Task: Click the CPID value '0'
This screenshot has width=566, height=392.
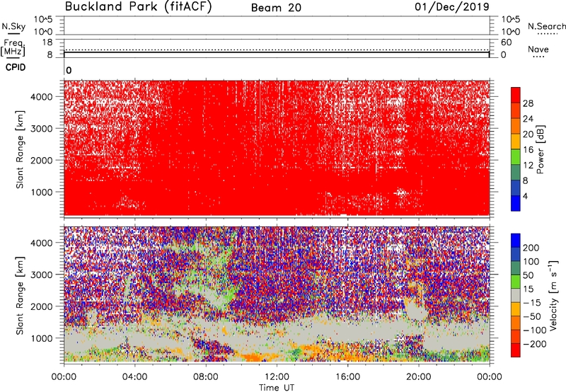Action: coord(69,70)
